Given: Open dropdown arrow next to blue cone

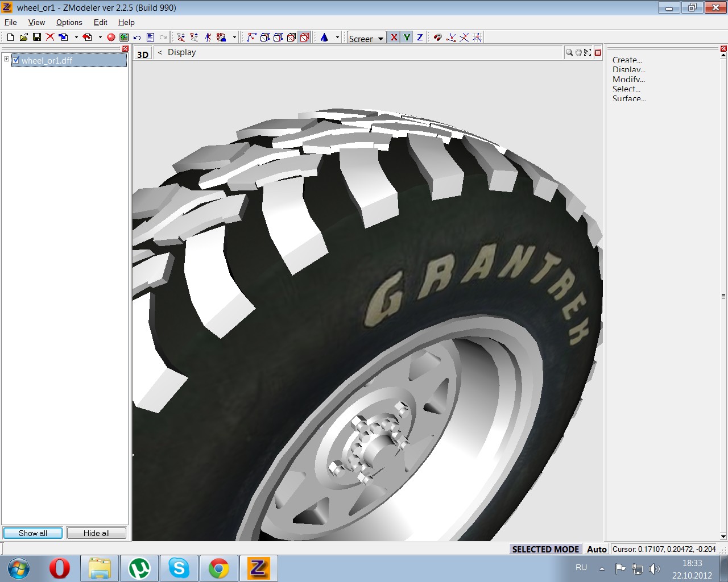Looking at the screenshot, I should [337, 38].
